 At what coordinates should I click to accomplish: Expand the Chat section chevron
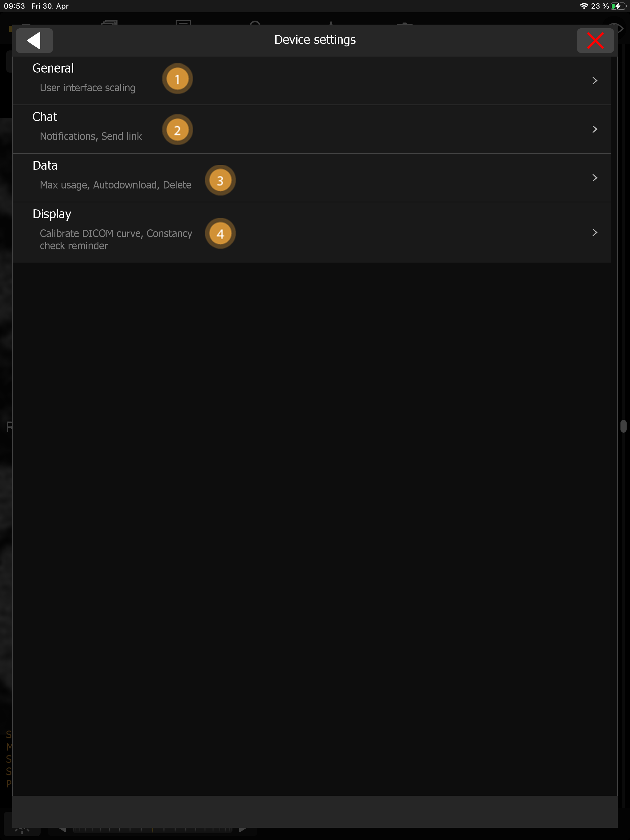[x=594, y=129]
